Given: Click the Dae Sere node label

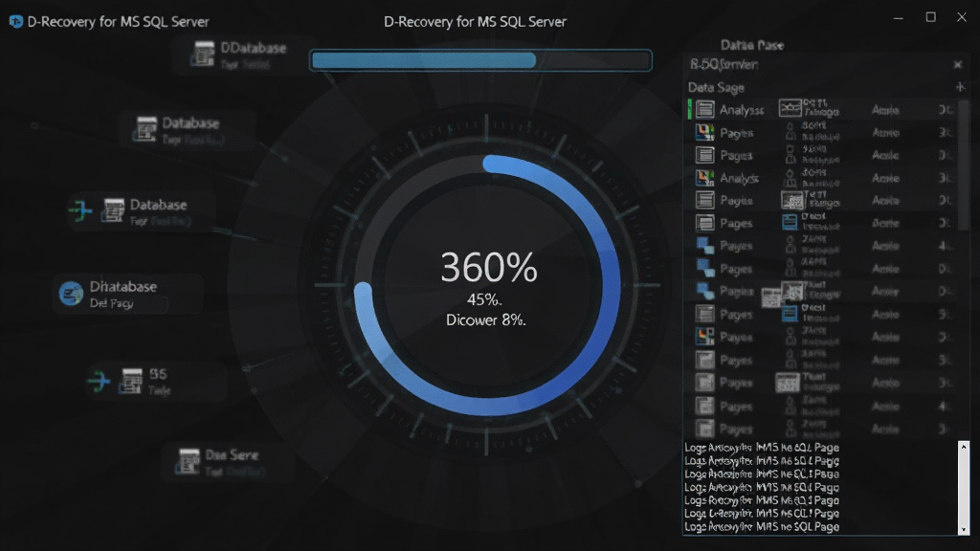Looking at the screenshot, I should (x=232, y=454).
